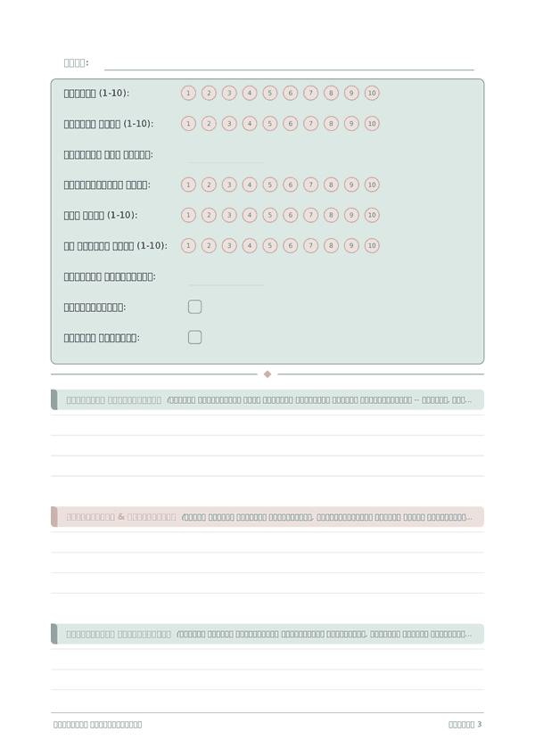Click the last green section header bar
The height and width of the screenshot is (756, 535).
point(267,634)
